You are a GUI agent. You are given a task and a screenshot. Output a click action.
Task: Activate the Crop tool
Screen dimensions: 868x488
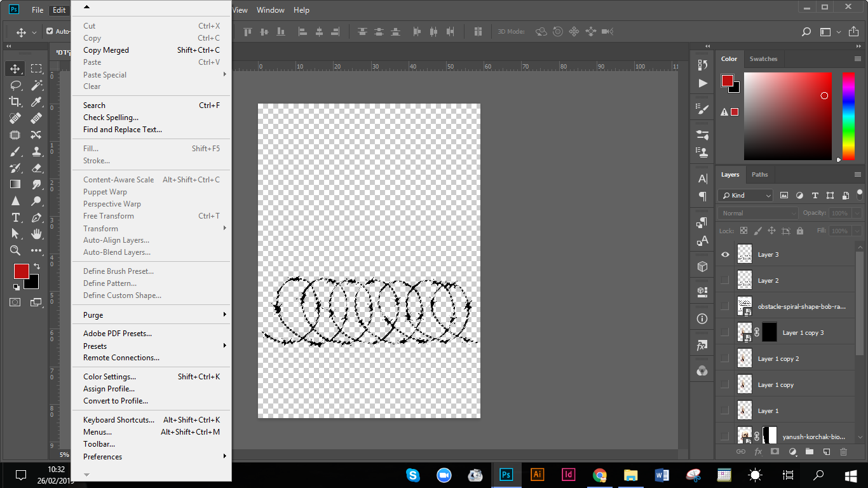coord(15,102)
